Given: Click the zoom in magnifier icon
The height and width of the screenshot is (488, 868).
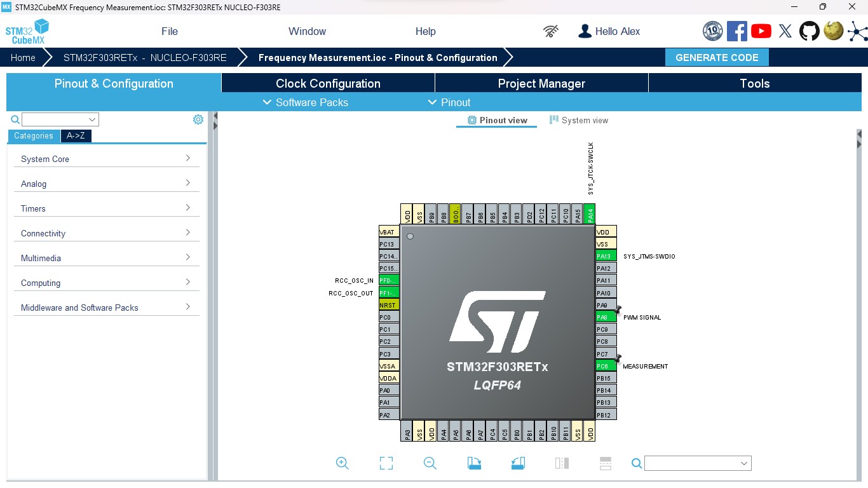Looking at the screenshot, I should [x=342, y=463].
